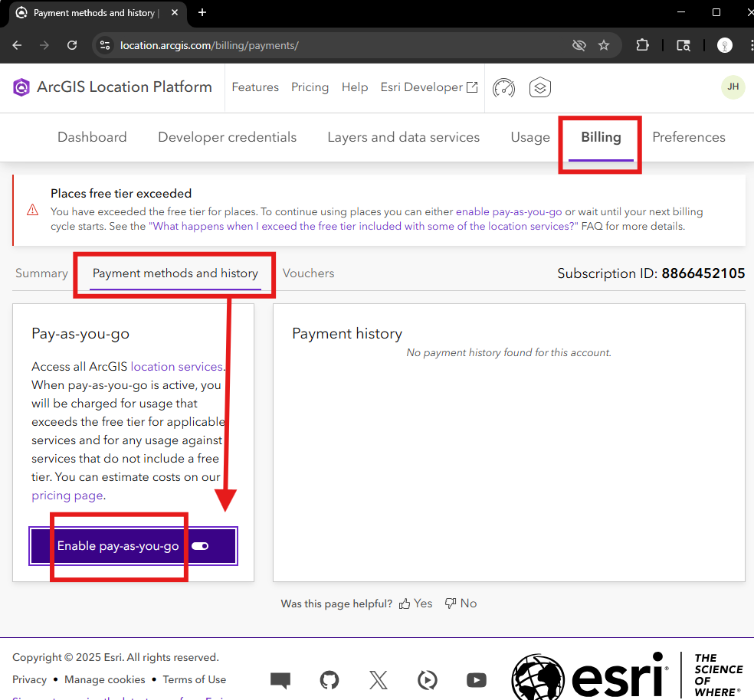Open the JH user account menu
The width and height of the screenshot is (754, 700).
tap(733, 87)
